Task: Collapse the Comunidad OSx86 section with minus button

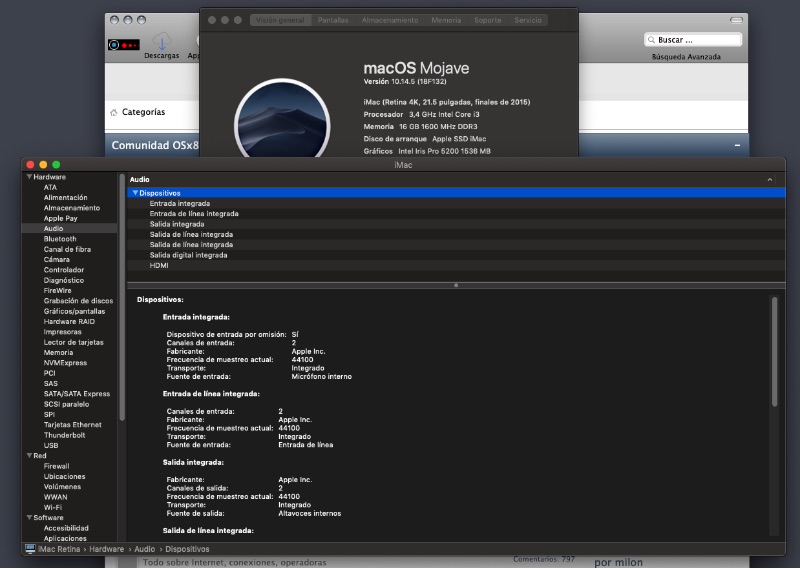Action: click(737, 145)
